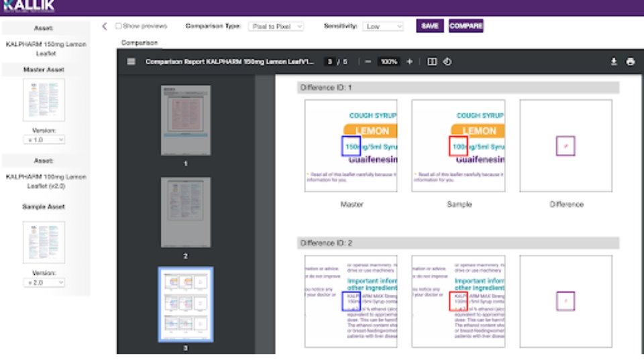Open sample asset Version v 2.0 dropdown
The image size is (644, 362).
point(44,282)
